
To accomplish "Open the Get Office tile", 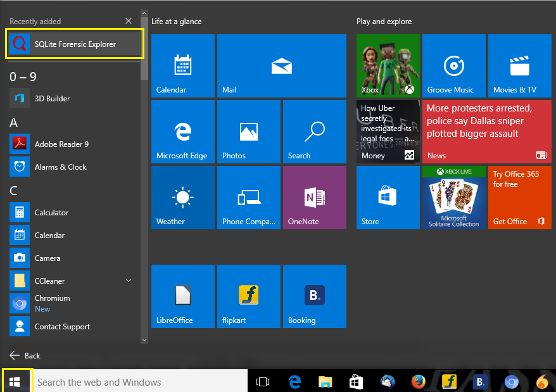I will (520, 198).
